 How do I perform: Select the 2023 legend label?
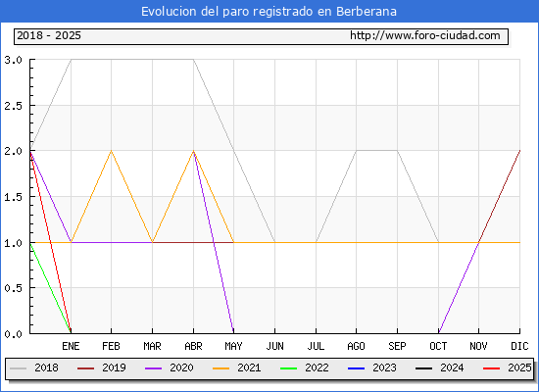[x=385, y=367]
